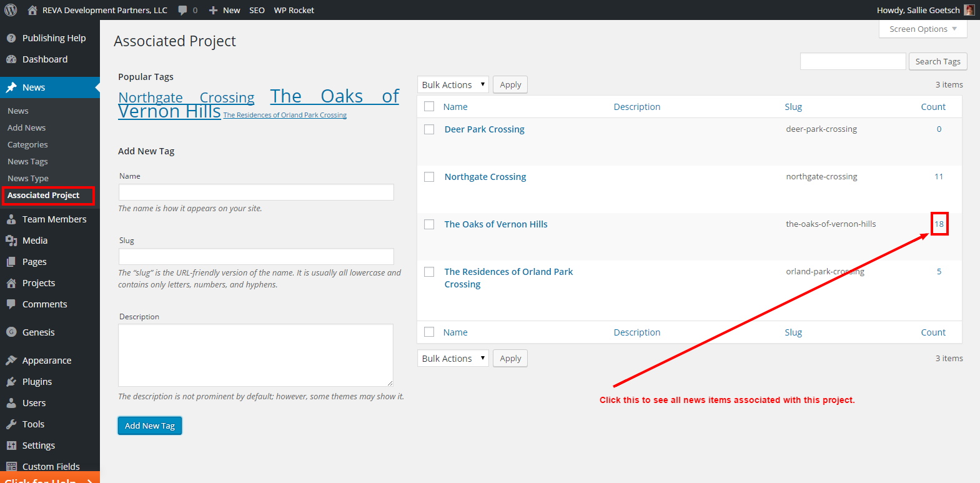Click the News pushpin icon

click(x=11, y=87)
